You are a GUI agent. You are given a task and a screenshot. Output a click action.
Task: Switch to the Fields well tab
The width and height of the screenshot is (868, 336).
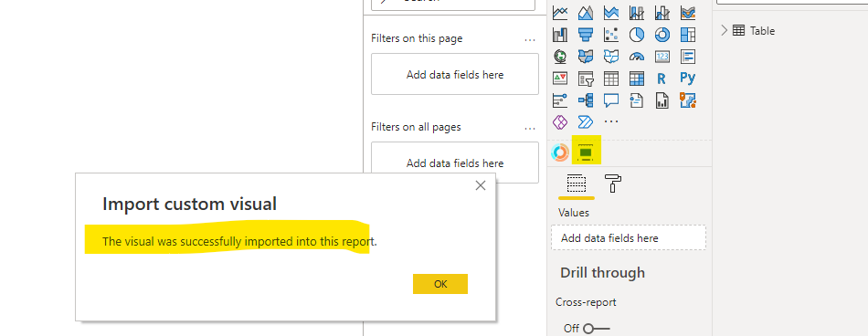tap(577, 184)
